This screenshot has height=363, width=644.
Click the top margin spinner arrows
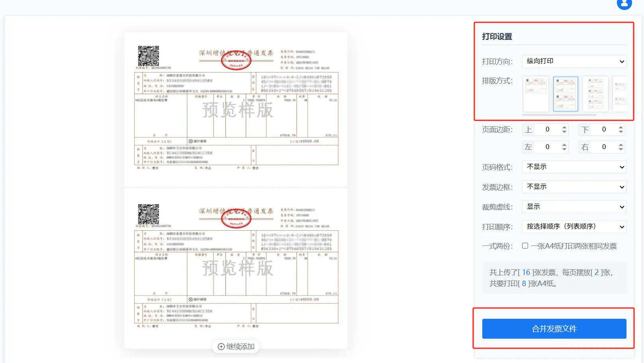[x=564, y=130]
